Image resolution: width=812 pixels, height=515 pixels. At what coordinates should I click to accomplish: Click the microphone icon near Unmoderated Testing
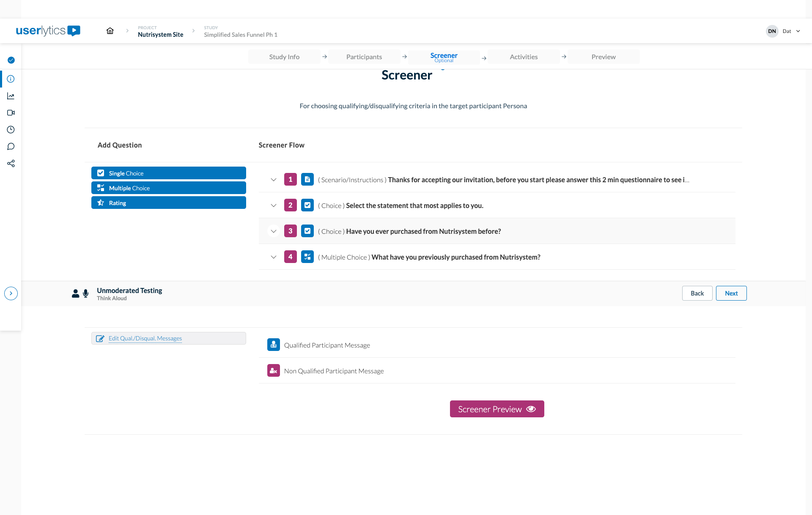[86, 293]
